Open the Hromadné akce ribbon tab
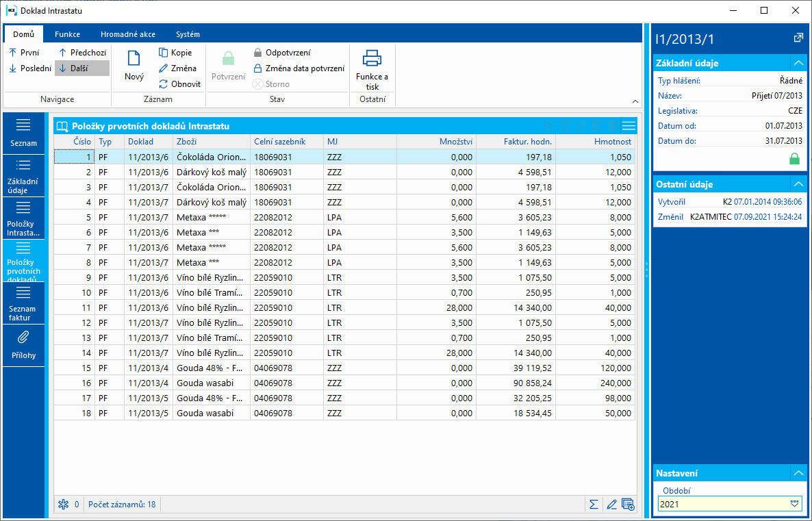The height and width of the screenshot is (521, 812). tap(127, 34)
